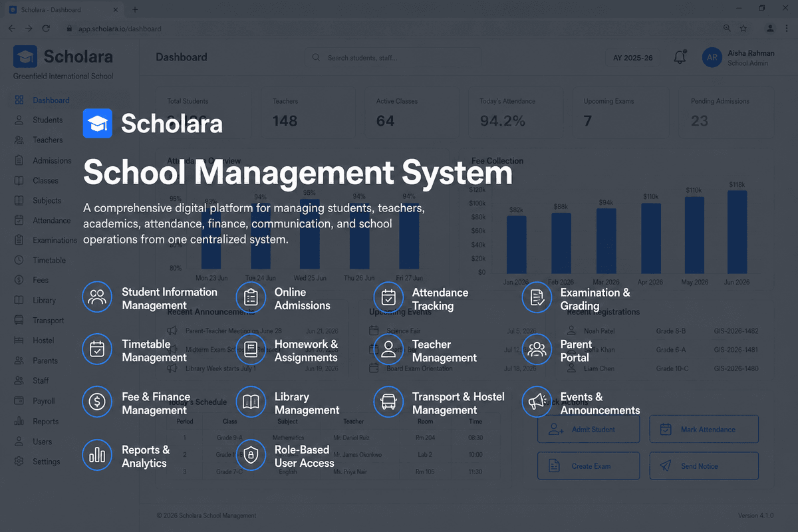Viewport: 798px width, 532px height.
Task: Select the Scholara - Dashboard browser tab
Action: [65, 10]
